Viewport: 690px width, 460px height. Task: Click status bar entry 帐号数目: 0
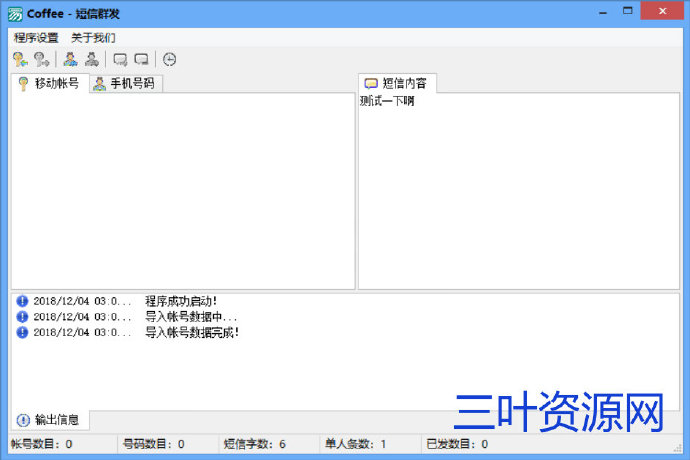tap(42, 444)
